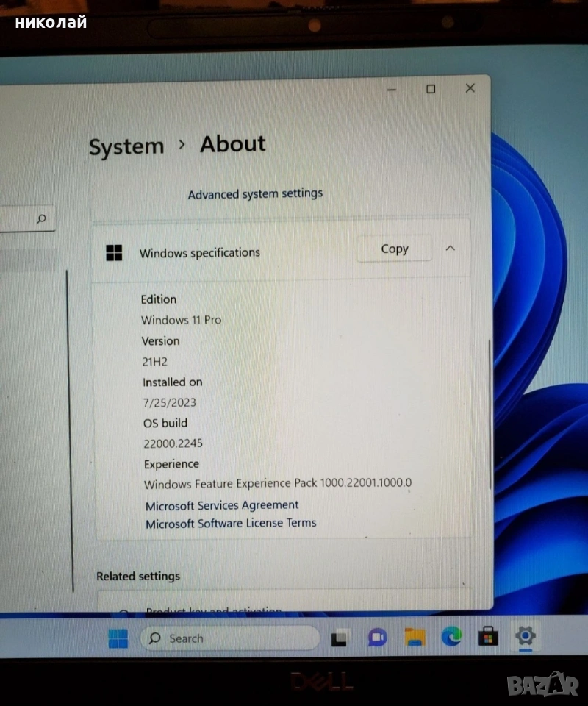Go back to System via breadcrumb
Viewport: 588px width, 706px height.
126,146
